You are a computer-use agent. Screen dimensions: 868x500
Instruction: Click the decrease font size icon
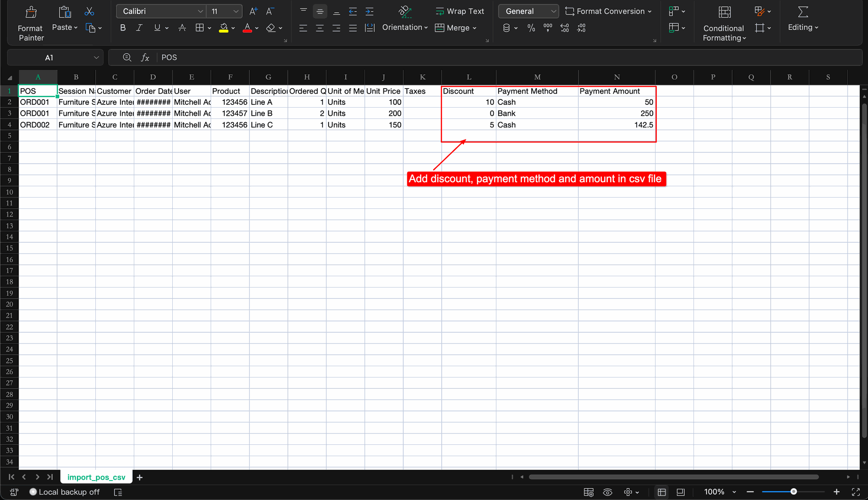(x=270, y=11)
